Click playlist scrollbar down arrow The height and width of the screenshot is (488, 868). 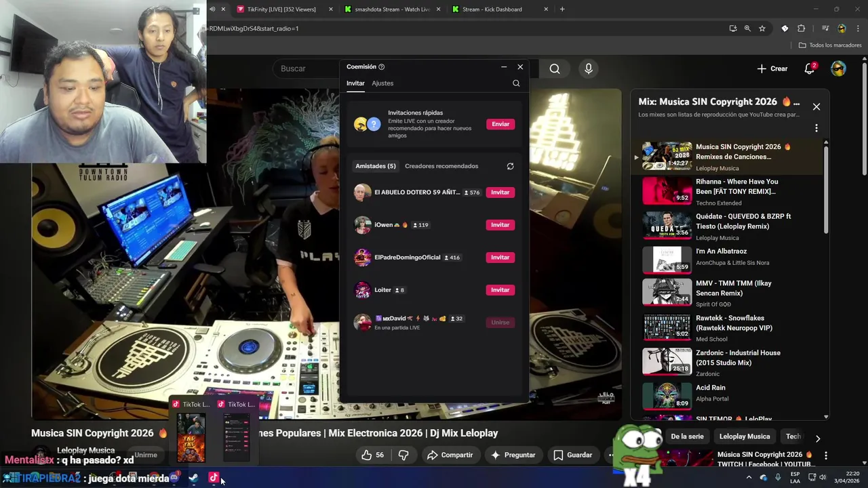tap(826, 417)
